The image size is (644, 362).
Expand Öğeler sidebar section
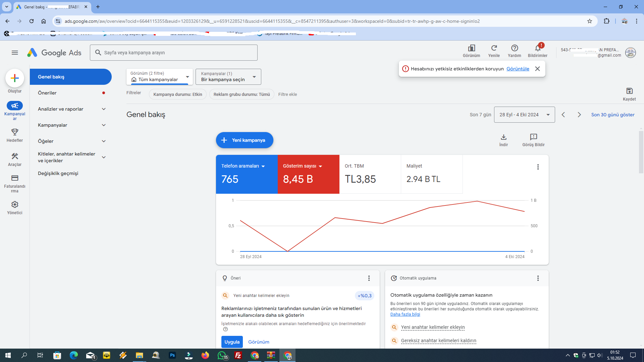click(x=104, y=141)
